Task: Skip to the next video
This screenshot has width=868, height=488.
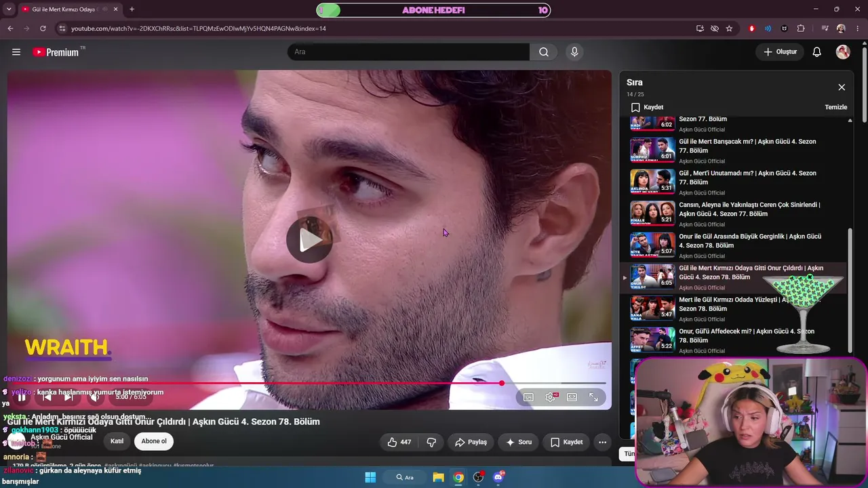Action: point(68,397)
